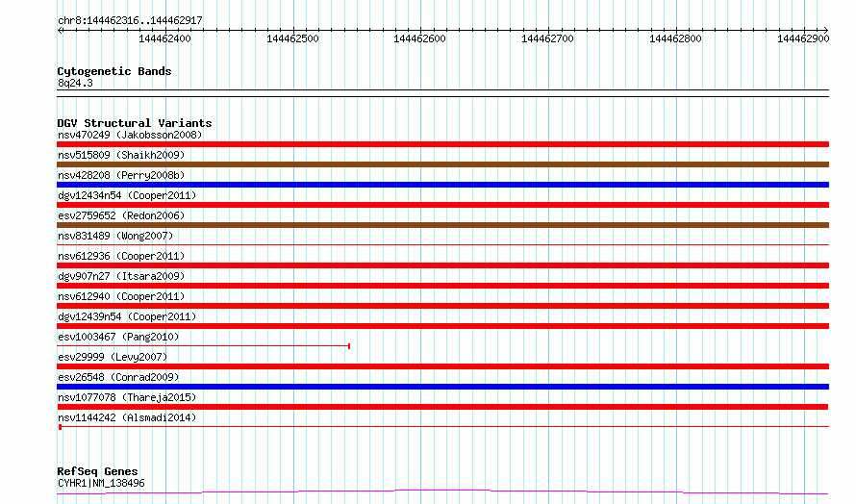Click the red bar under esv29999
Screen dimensions: 856x504
[442, 366]
